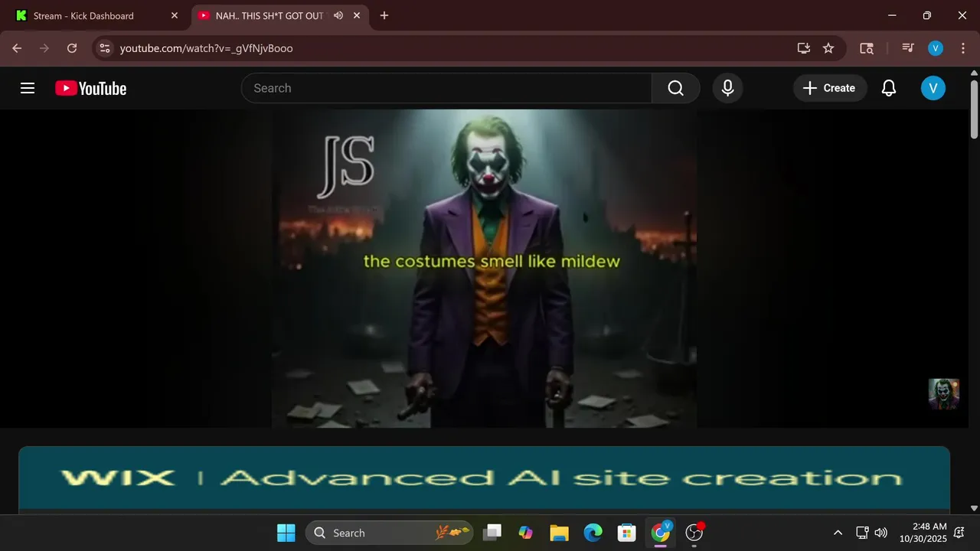This screenshot has width=980, height=551.
Task: Switch to the Stream - Kick Dashboard tab
Action: click(x=96, y=15)
